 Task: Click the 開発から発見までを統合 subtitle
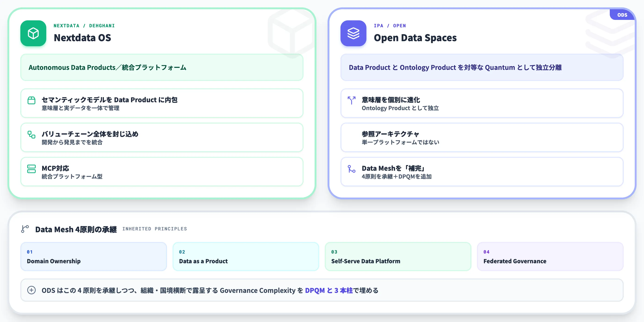point(72,142)
